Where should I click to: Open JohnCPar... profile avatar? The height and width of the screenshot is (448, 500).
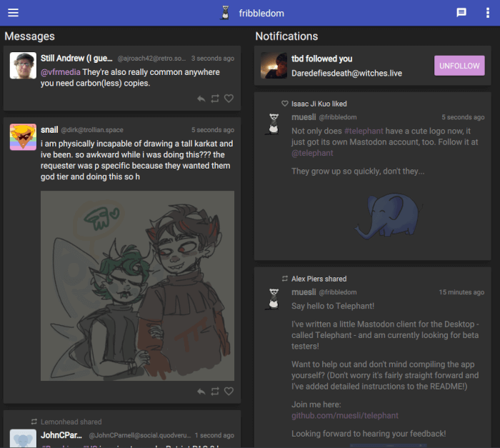click(23, 439)
